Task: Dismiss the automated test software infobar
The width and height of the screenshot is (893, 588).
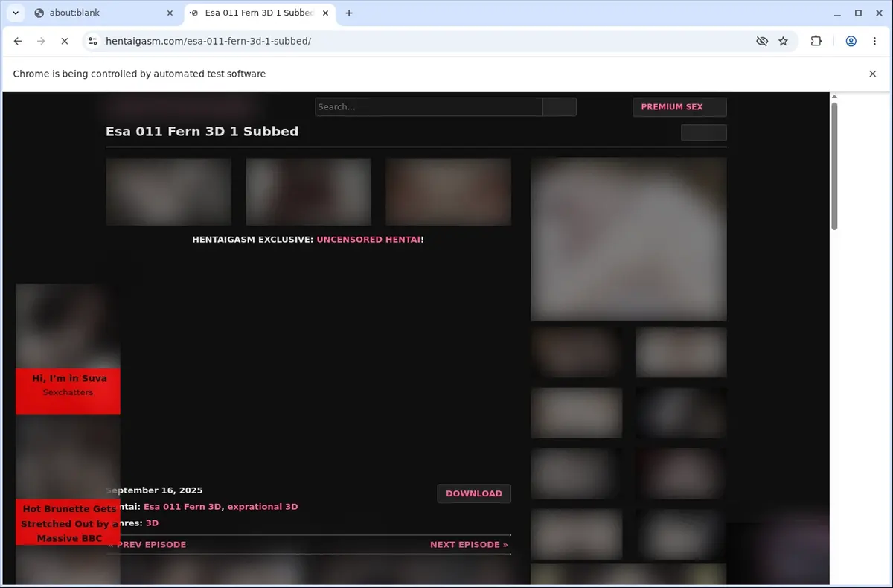Action: coord(873,74)
